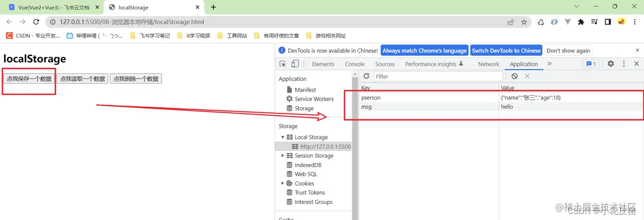Viewport: 644px width, 220px height.
Task: Click Always match Chrome's language button
Action: [x=425, y=50]
